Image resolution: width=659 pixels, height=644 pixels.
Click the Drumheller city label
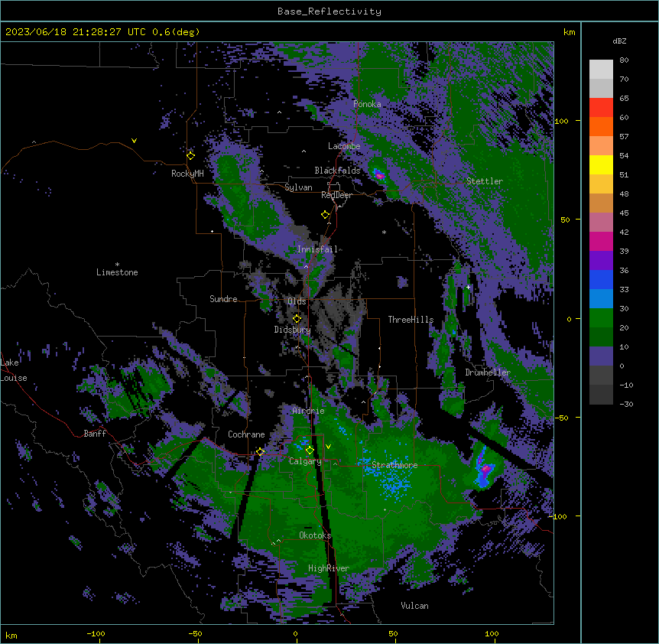point(488,372)
